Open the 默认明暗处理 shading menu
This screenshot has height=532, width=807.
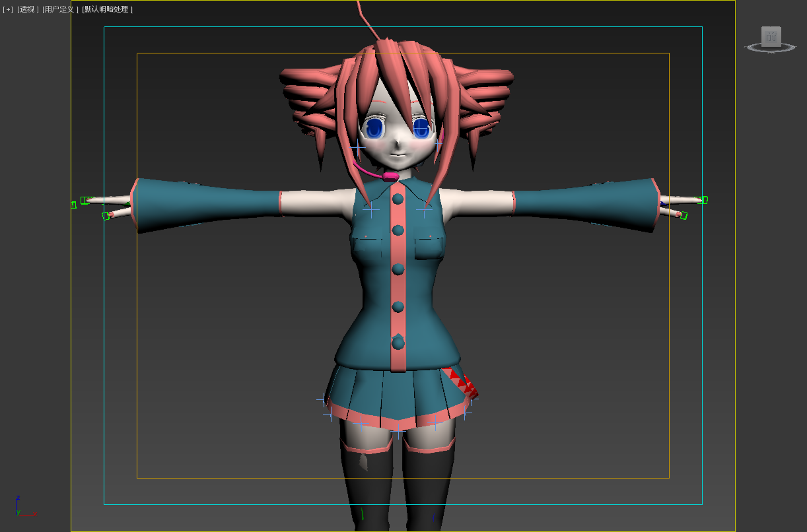[x=107, y=9]
